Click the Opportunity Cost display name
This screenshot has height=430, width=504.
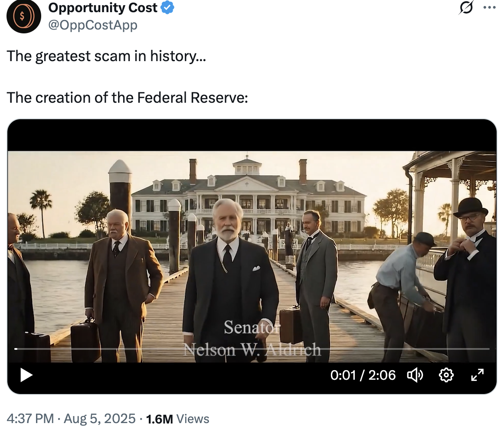point(103,8)
